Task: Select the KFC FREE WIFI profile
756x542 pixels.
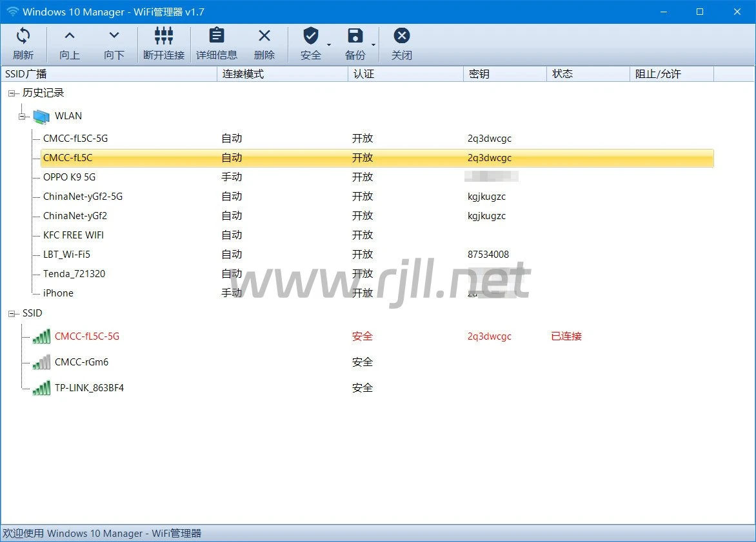Action: tap(73, 235)
